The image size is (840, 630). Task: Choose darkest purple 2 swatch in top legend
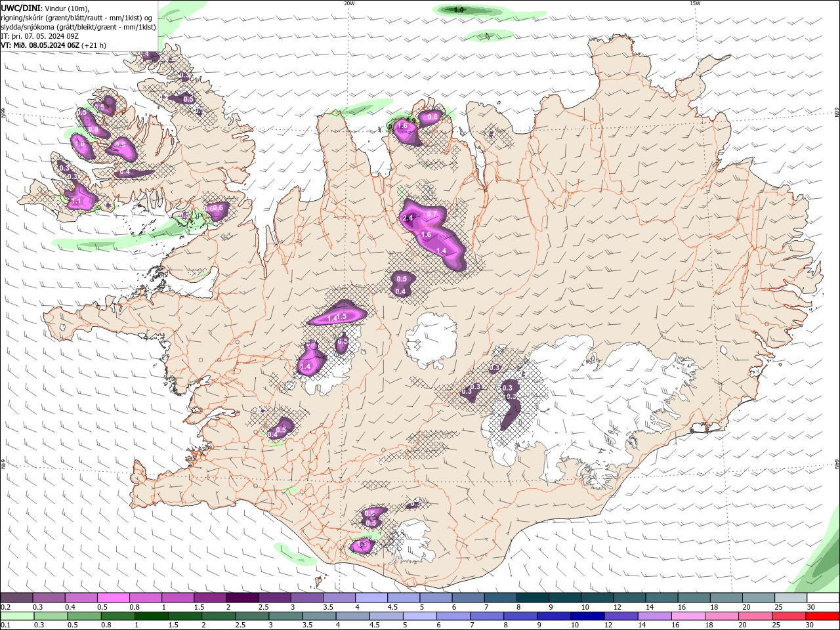click(x=242, y=598)
